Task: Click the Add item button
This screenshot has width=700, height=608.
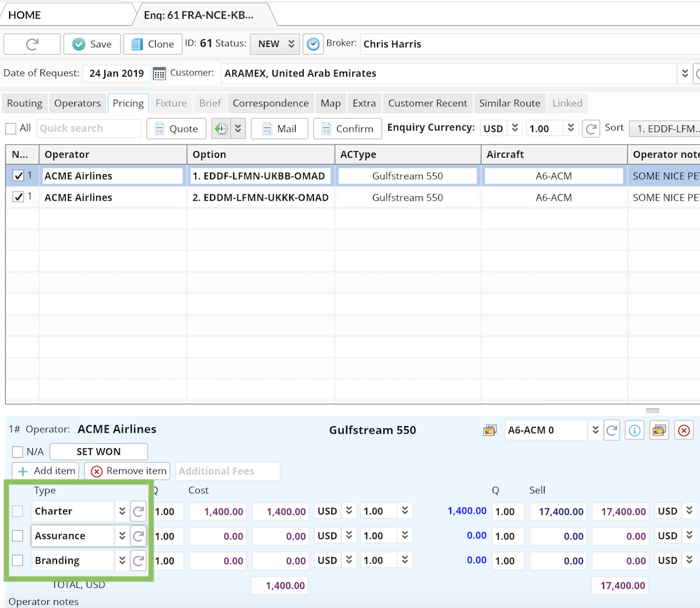Action: point(46,471)
